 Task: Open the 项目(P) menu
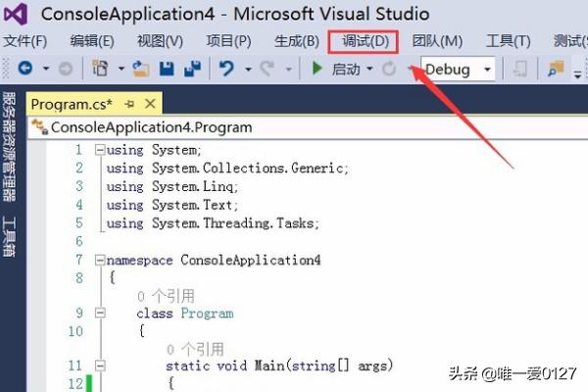click(228, 41)
